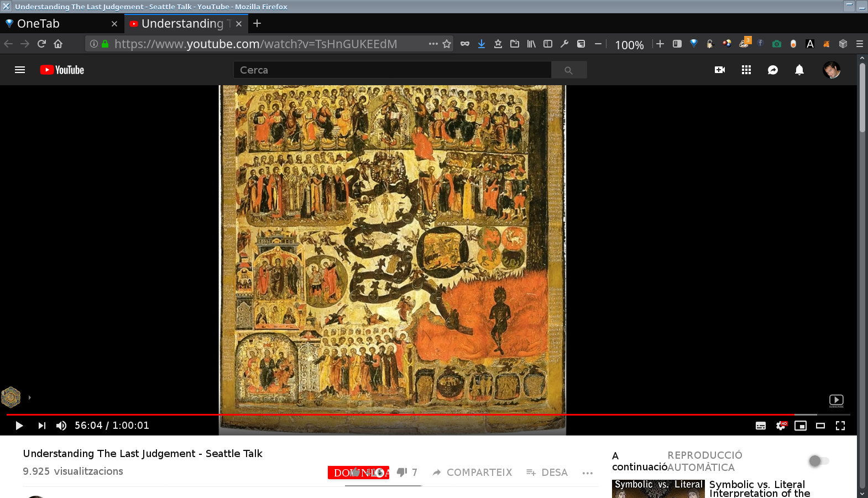Click the Facebook container extension icon
This screenshot has height=498, width=868.
click(760, 43)
